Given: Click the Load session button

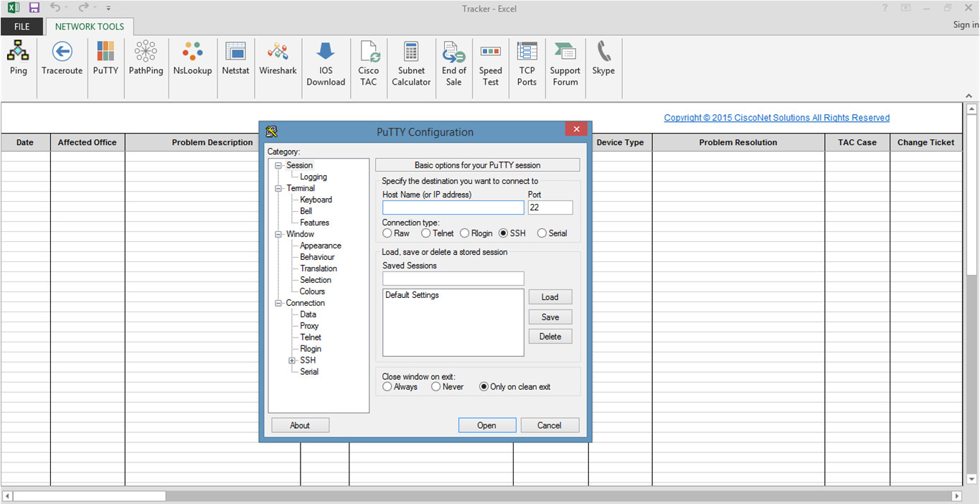Looking at the screenshot, I should coord(550,297).
